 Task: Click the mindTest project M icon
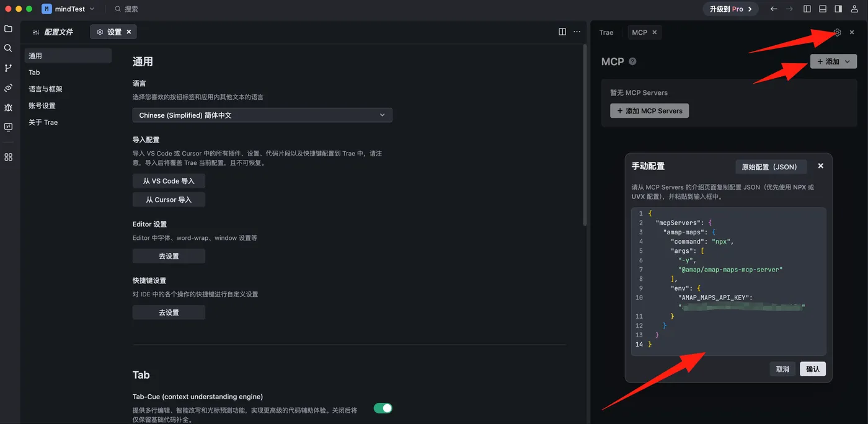coord(46,9)
